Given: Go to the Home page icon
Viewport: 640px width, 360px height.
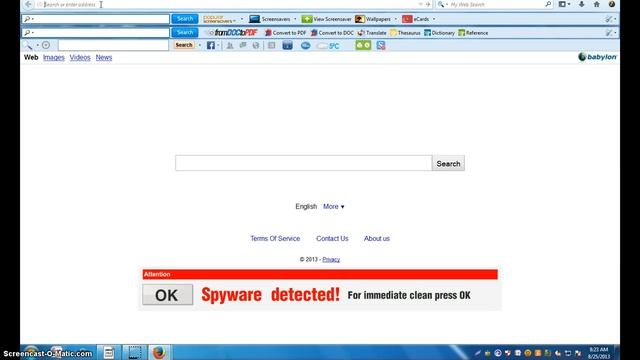Looking at the screenshot, I should [x=596, y=4].
